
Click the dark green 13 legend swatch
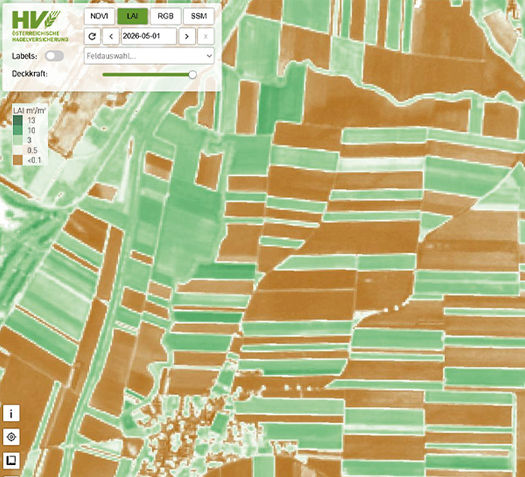coord(18,120)
